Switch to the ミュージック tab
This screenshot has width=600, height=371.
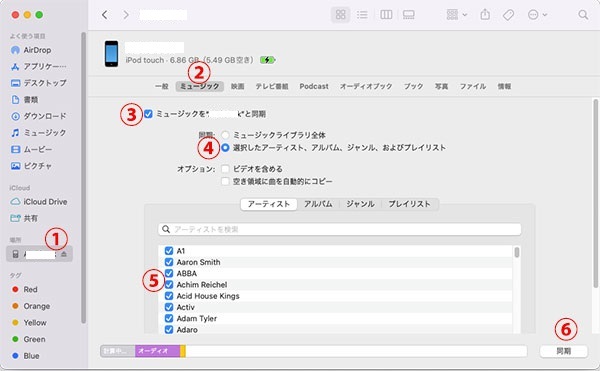click(x=200, y=86)
